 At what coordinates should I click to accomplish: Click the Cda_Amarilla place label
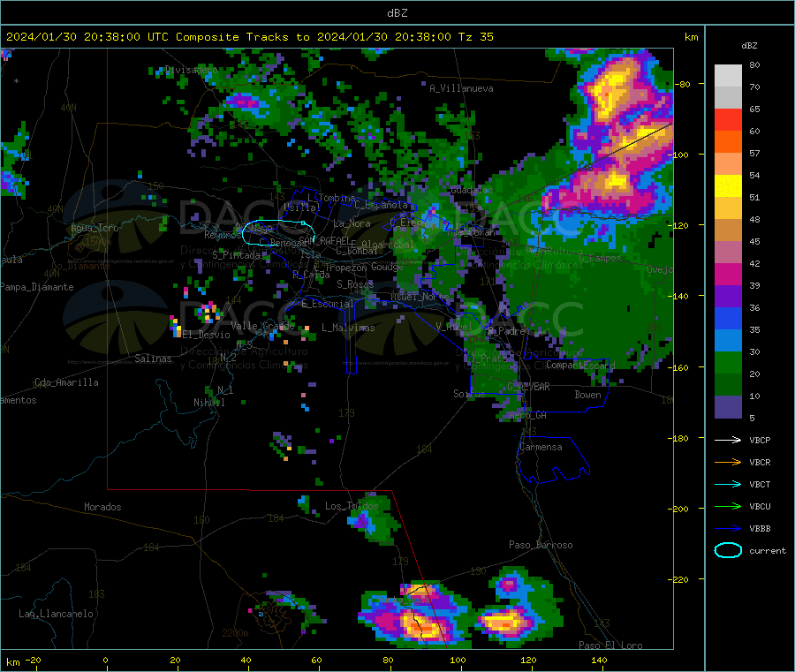pyautogui.click(x=66, y=382)
